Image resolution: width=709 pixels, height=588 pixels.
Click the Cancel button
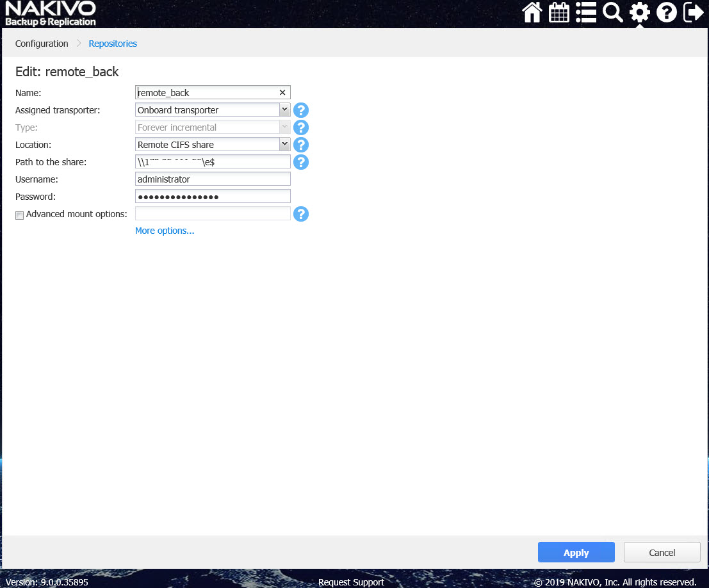click(x=662, y=553)
